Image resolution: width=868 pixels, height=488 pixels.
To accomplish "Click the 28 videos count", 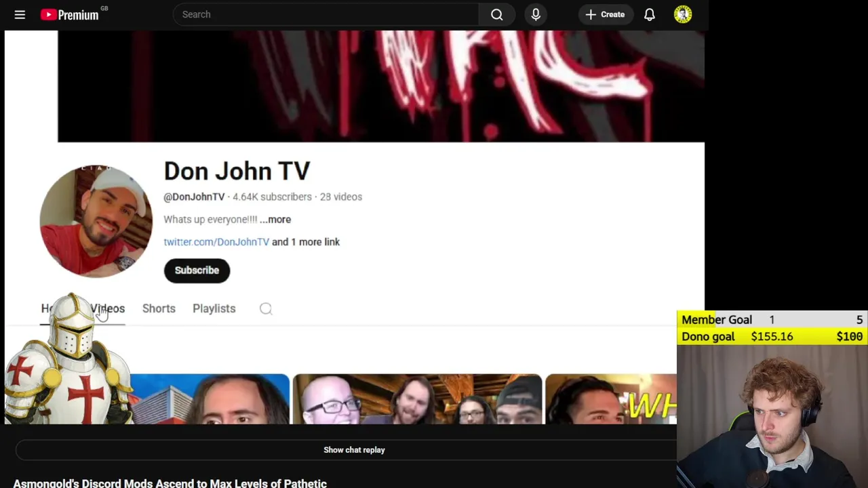I will [x=341, y=197].
